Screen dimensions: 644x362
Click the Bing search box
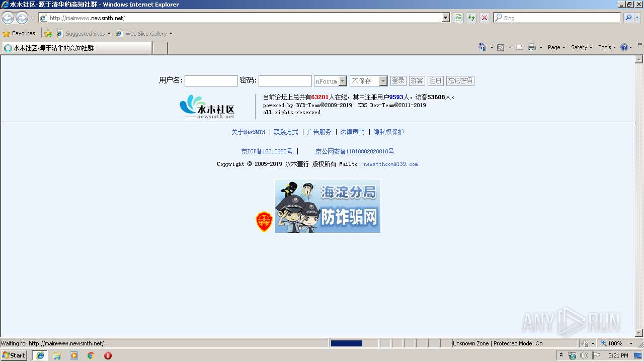point(557,18)
